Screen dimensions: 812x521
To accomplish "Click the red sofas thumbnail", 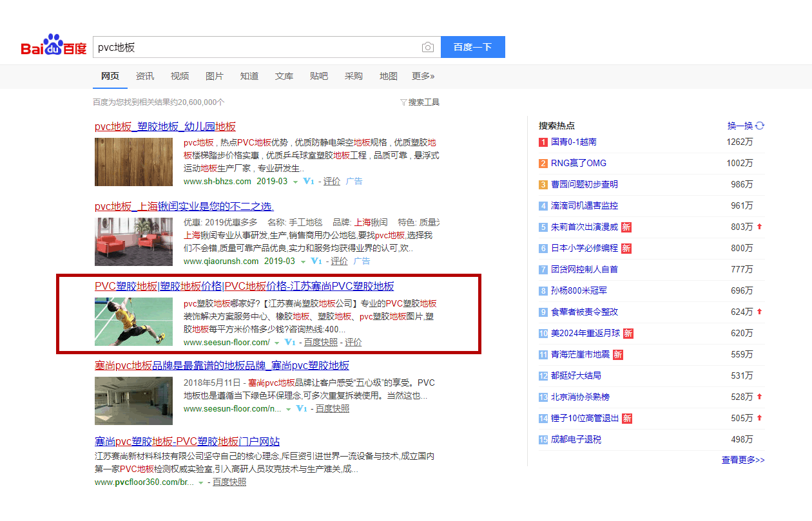I will (133, 242).
